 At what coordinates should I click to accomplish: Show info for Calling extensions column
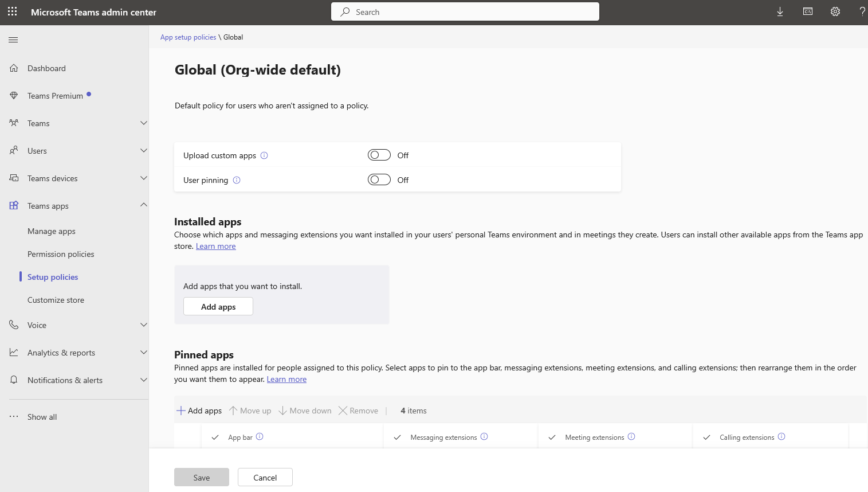(x=781, y=437)
